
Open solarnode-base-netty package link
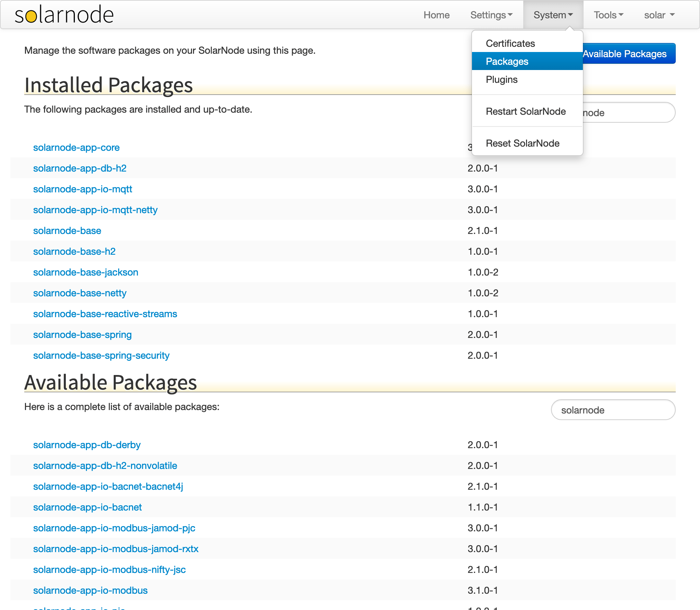click(x=80, y=293)
